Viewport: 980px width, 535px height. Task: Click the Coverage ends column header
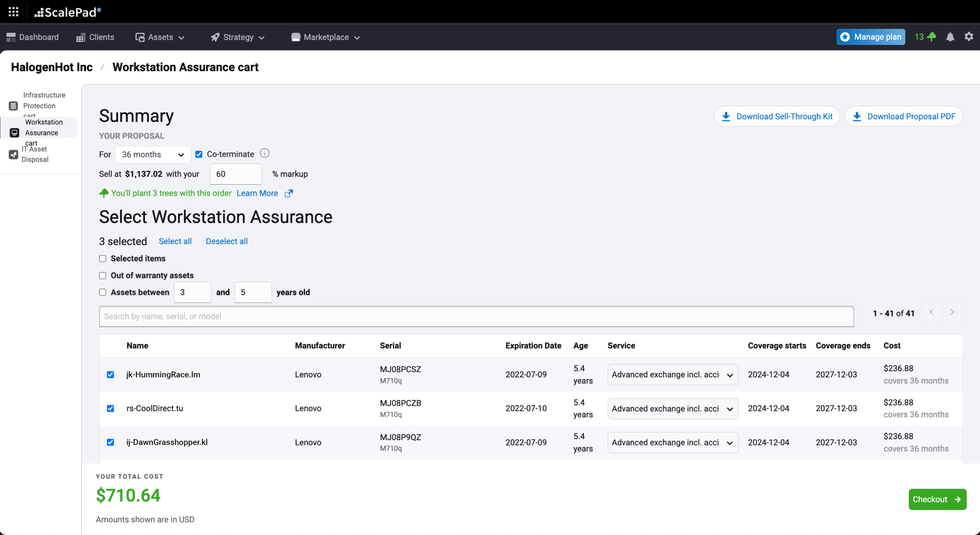[x=843, y=345]
